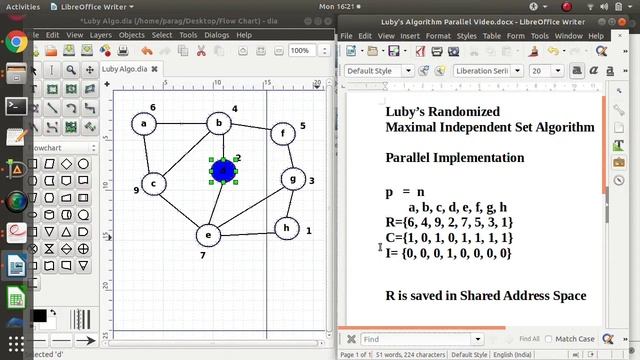Image resolution: width=640 pixels, height=360 pixels.
Task: Open Terminal from the dock
Action: coord(16,107)
